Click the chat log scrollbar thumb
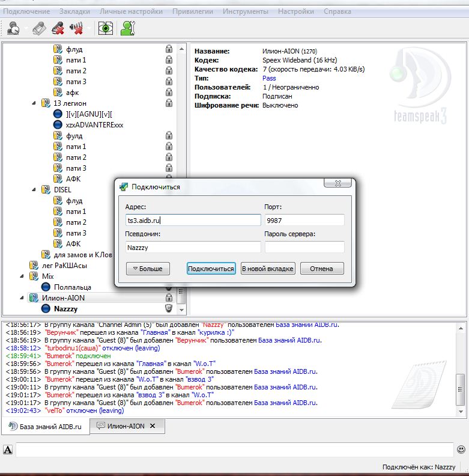469x476 pixels. [x=461, y=390]
